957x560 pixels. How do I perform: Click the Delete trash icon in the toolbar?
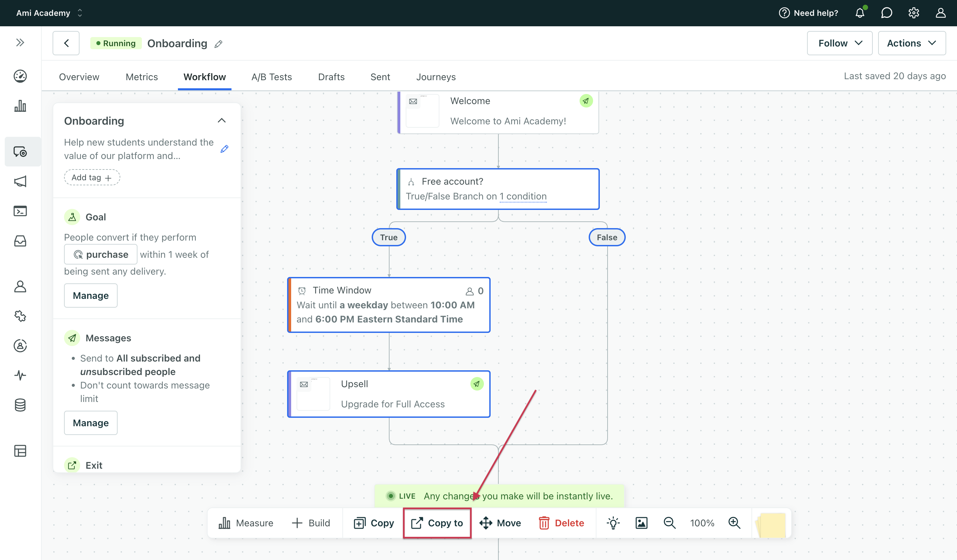point(544,523)
